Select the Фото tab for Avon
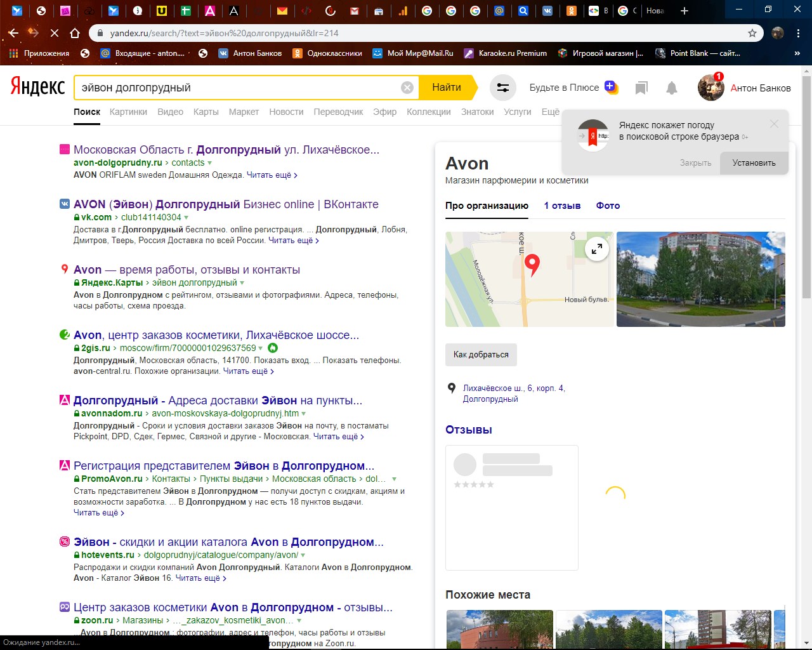Screen dimensions: 812x650 [x=608, y=206]
